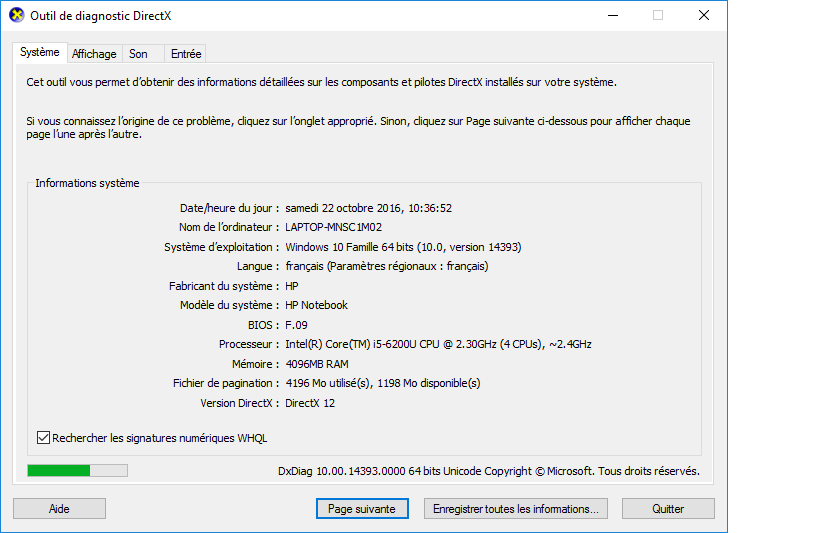Minimize the DirectX diagnostic window
Image resolution: width=819 pixels, height=533 pixels.
(613, 15)
